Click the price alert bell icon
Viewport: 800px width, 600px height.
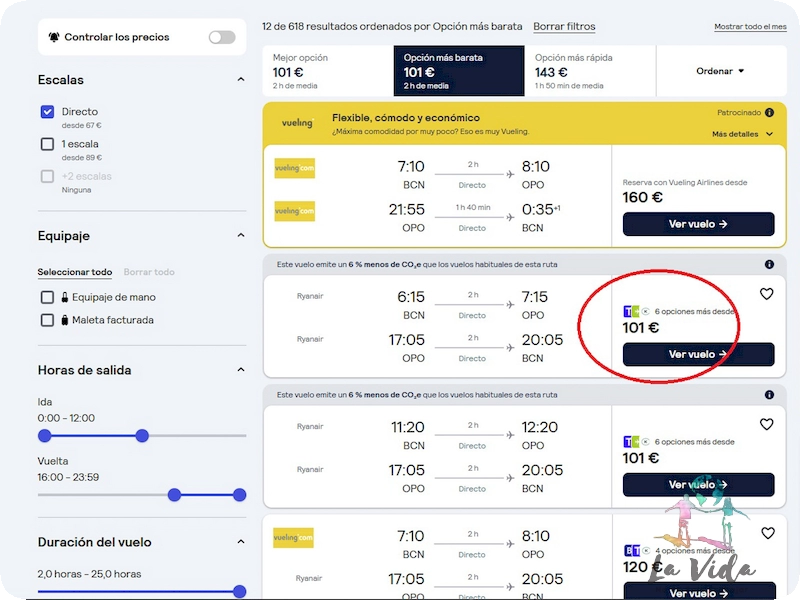pyautogui.click(x=54, y=37)
